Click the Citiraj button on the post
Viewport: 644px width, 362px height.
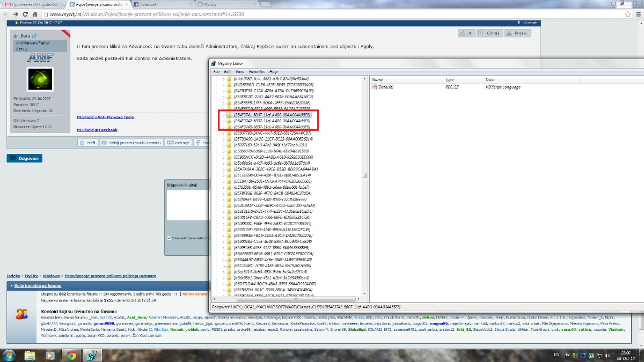[490, 33]
